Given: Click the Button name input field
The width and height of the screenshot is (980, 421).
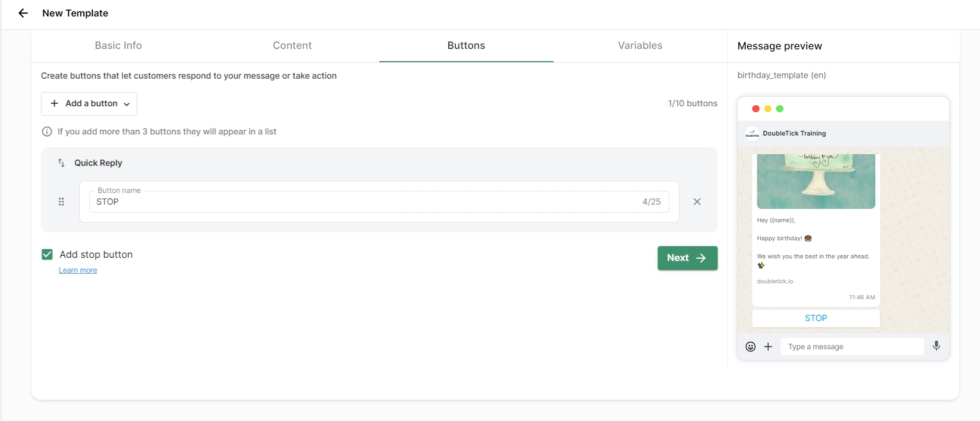Looking at the screenshot, I should (367, 202).
